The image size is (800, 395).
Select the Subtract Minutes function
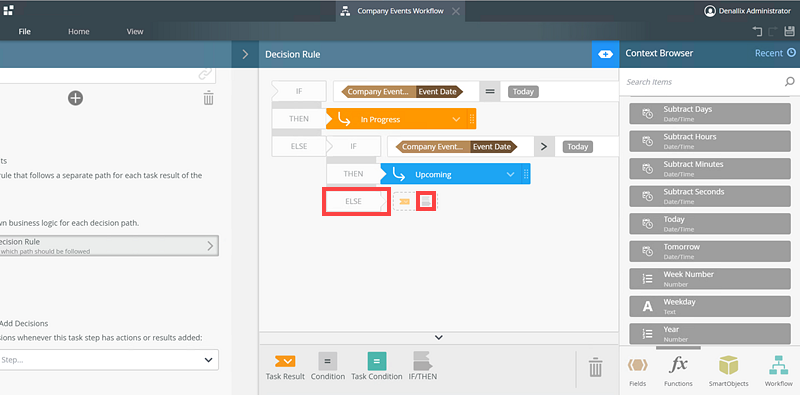[x=710, y=168]
